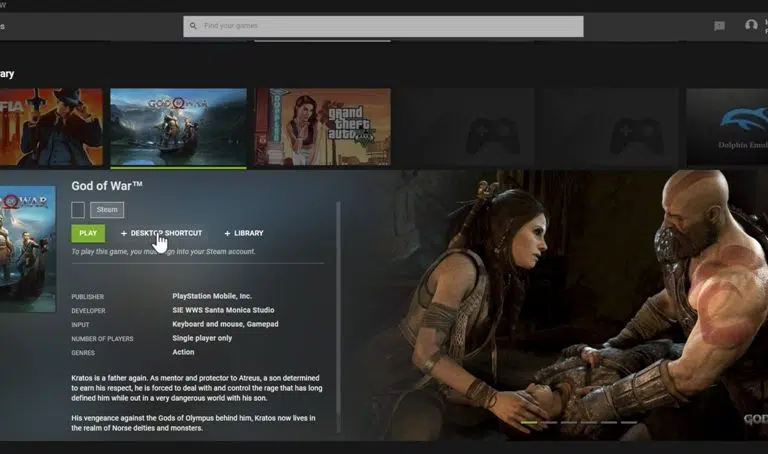Select the Grand Theft Auto V thumbnail

pos(322,127)
